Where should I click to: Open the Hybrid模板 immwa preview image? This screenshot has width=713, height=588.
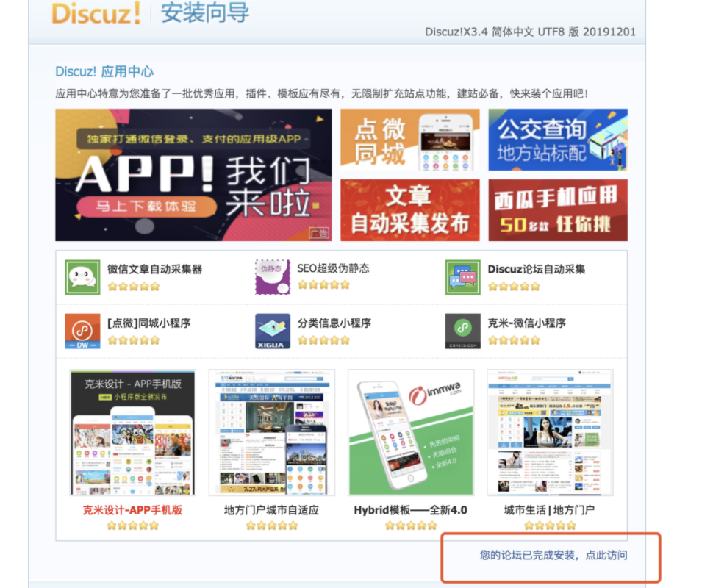(411, 432)
